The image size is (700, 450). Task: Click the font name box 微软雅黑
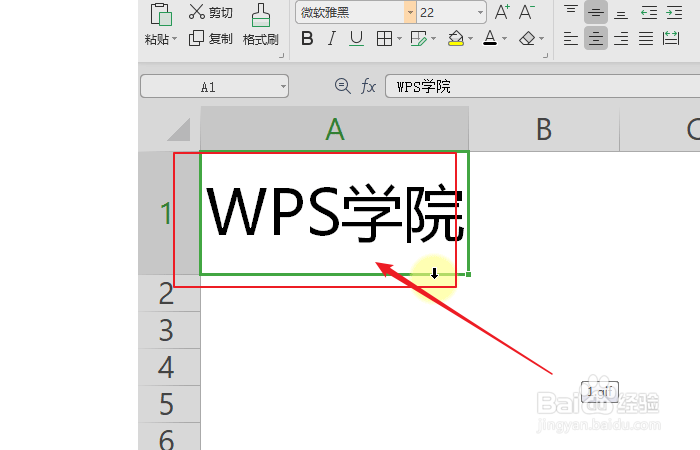pyautogui.click(x=350, y=12)
